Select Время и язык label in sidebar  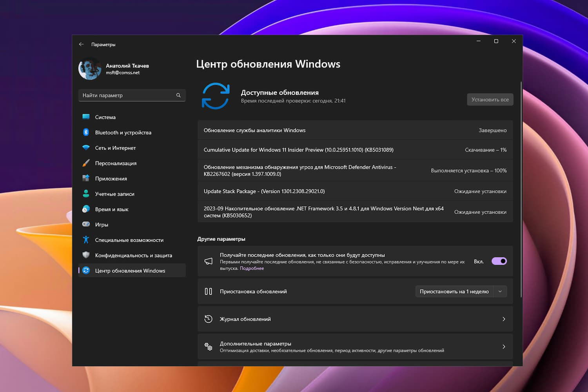tap(112, 209)
